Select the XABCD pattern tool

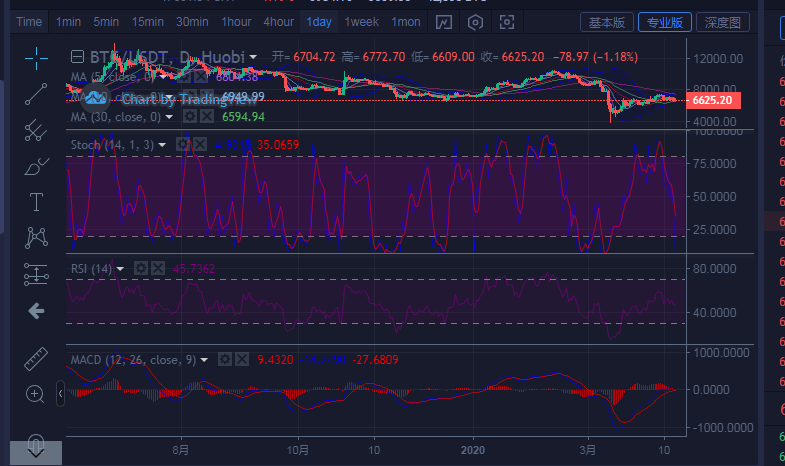point(36,238)
